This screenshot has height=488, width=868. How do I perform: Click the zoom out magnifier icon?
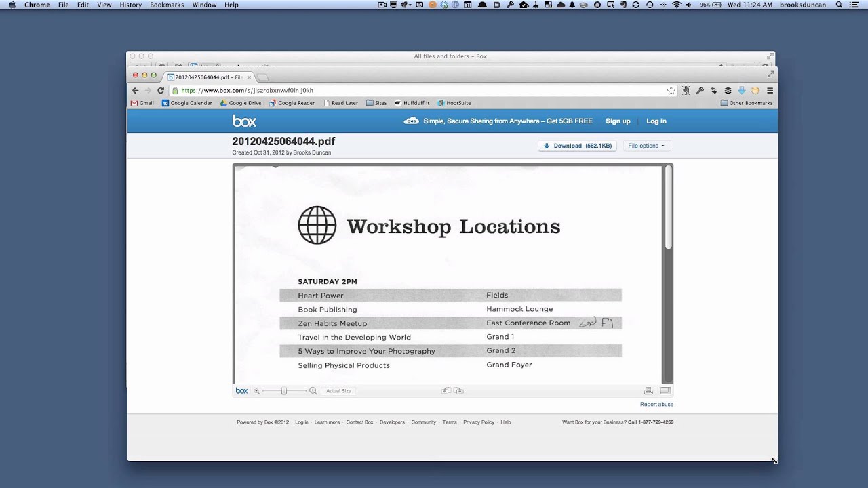pyautogui.click(x=257, y=391)
